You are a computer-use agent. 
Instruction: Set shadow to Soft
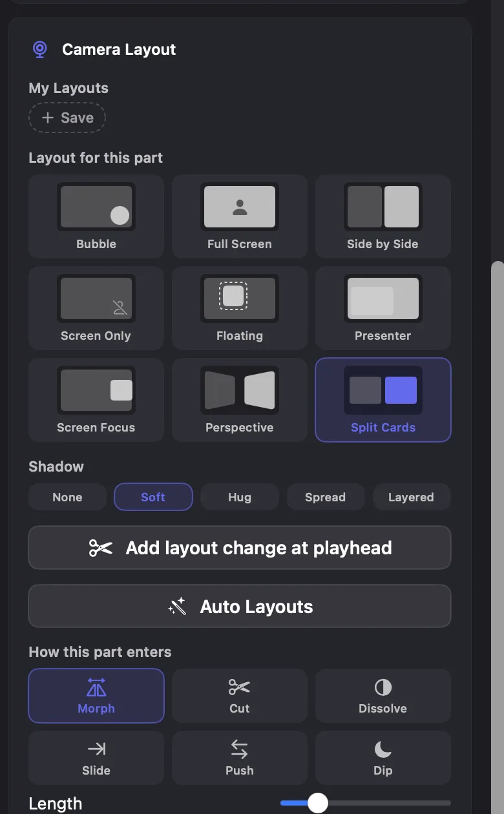pyautogui.click(x=153, y=497)
